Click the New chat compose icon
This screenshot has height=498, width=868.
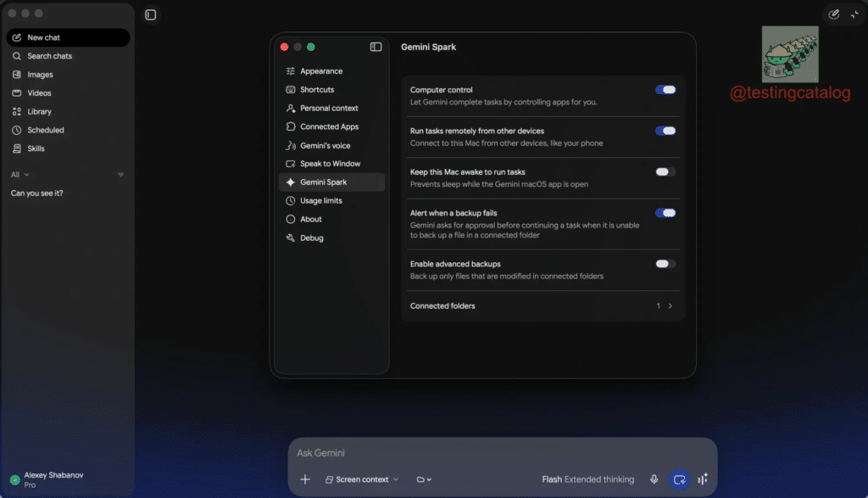17,37
